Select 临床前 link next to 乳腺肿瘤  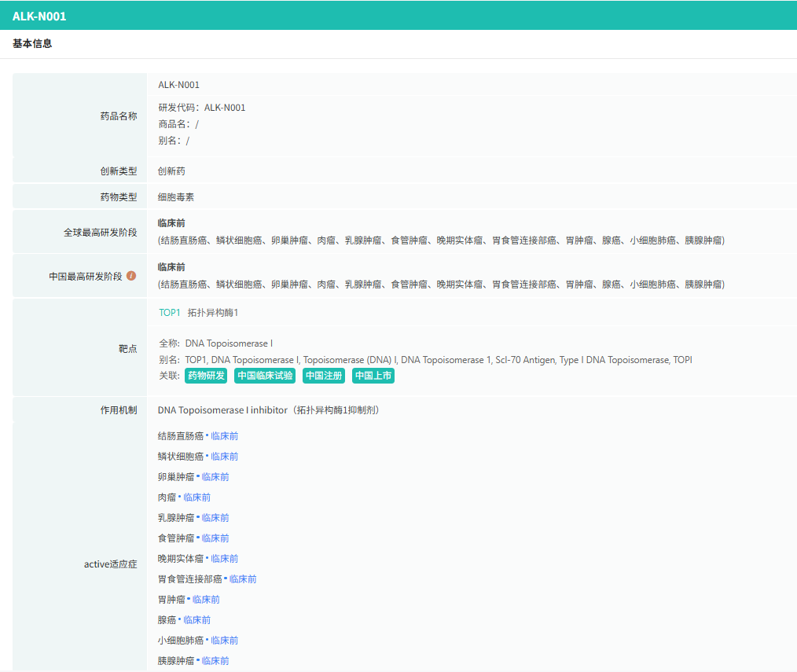click(215, 518)
